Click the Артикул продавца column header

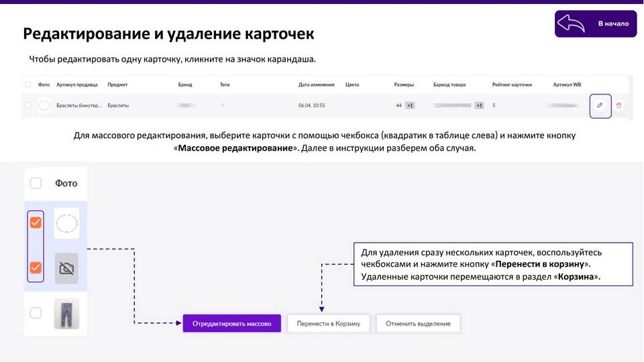77,84
